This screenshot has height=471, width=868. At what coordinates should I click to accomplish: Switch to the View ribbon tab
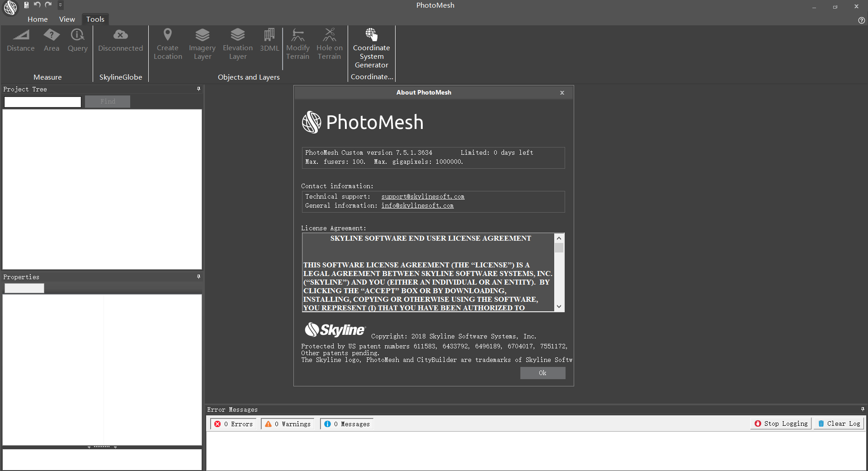(67, 19)
